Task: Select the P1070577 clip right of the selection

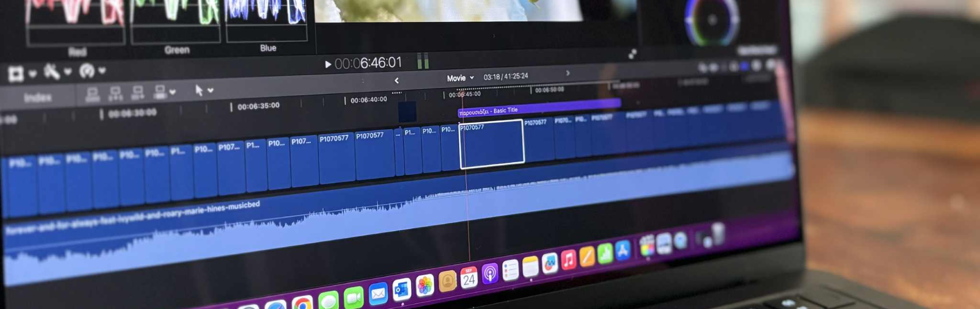Action: pyautogui.click(x=539, y=138)
